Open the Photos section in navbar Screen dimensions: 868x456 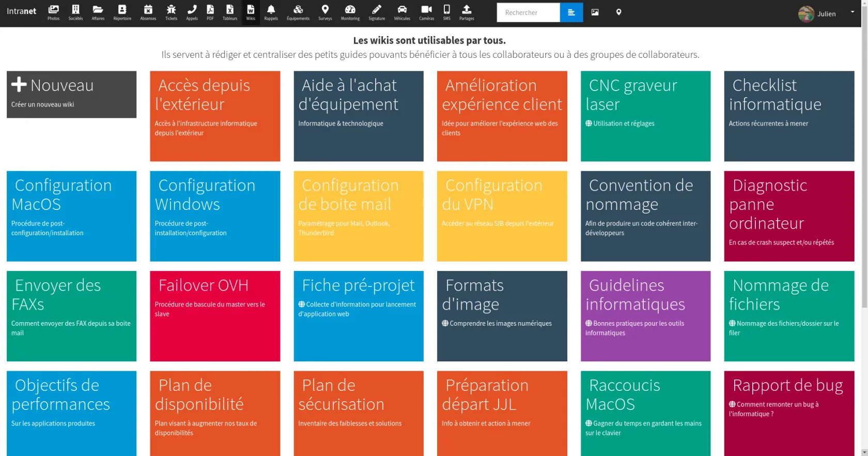point(53,12)
